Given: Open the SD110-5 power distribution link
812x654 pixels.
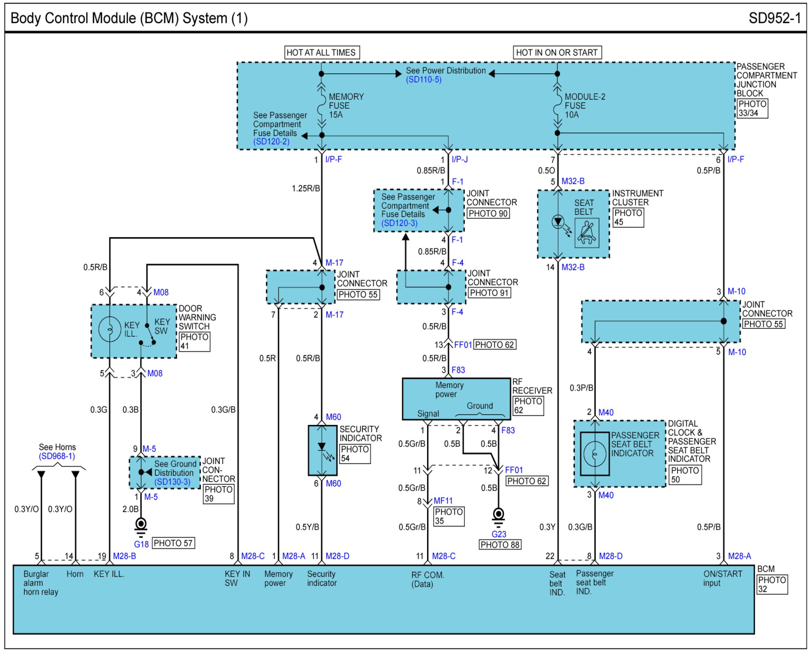Looking at the screenshot, I should tap(423, 80).
